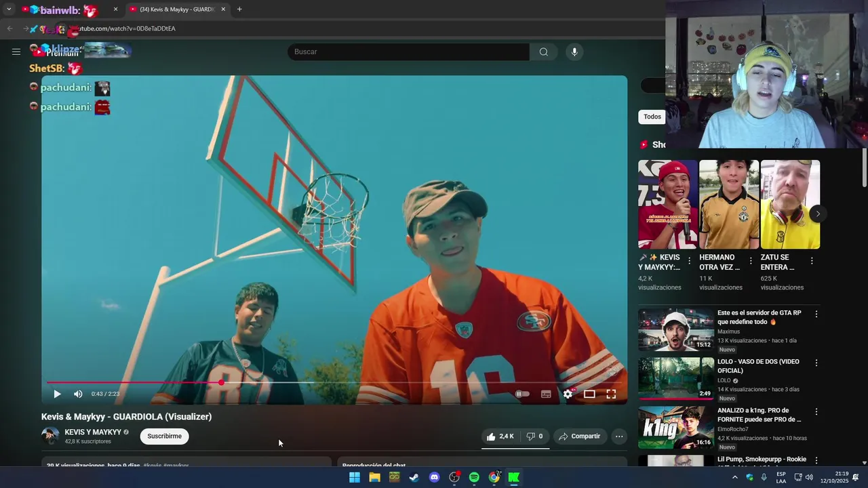Click the page vertical scrollbar
Screen dimensions: 868x488
point(865,167)
